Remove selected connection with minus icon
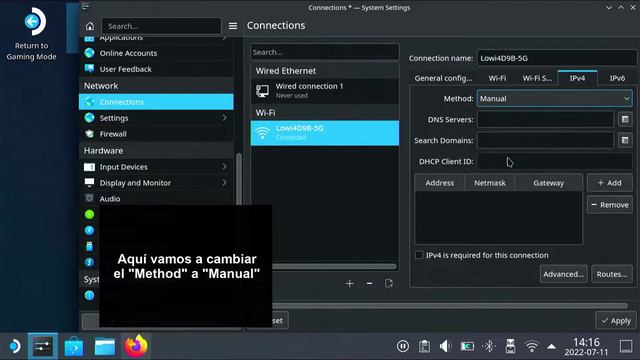640x360 pixels. tap(369, 283)
